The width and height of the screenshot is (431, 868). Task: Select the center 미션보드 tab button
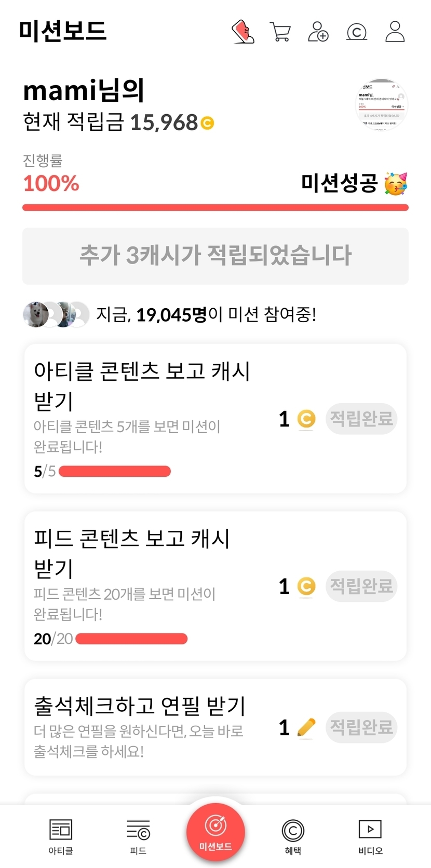click(x=216, y=831)
